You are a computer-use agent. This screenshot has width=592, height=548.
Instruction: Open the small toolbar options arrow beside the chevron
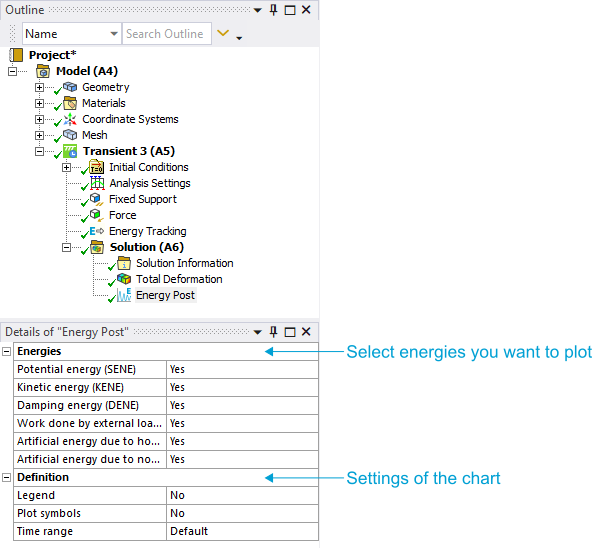point(239,38)
